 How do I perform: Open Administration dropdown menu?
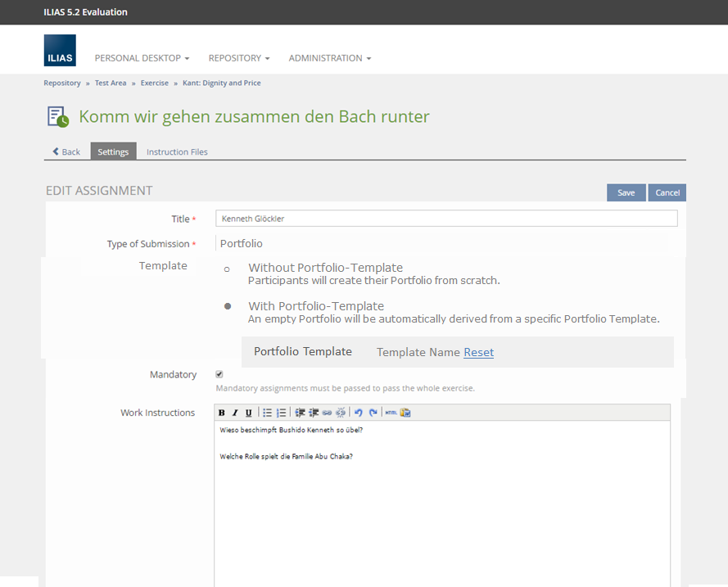click(329, 58)
